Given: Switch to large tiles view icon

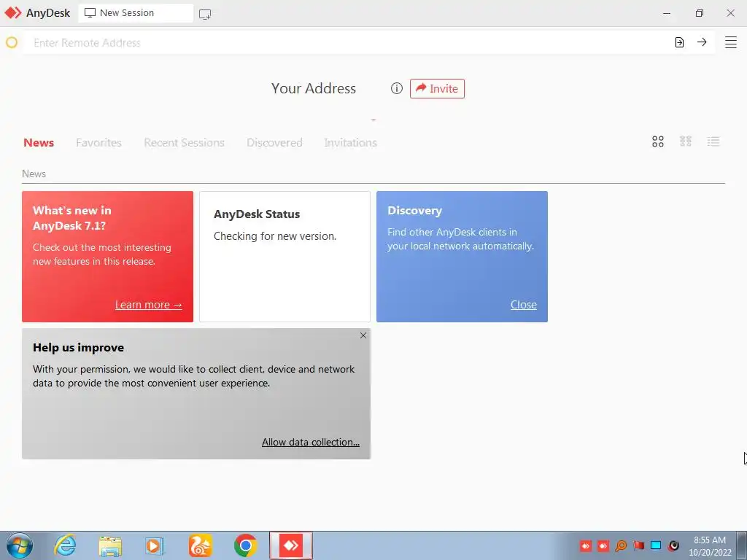Looking at the screenshot, I should 658,141.
